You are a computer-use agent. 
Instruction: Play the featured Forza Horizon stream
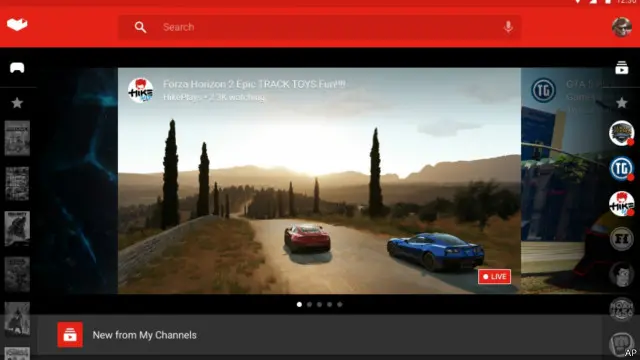click(319, 180)
